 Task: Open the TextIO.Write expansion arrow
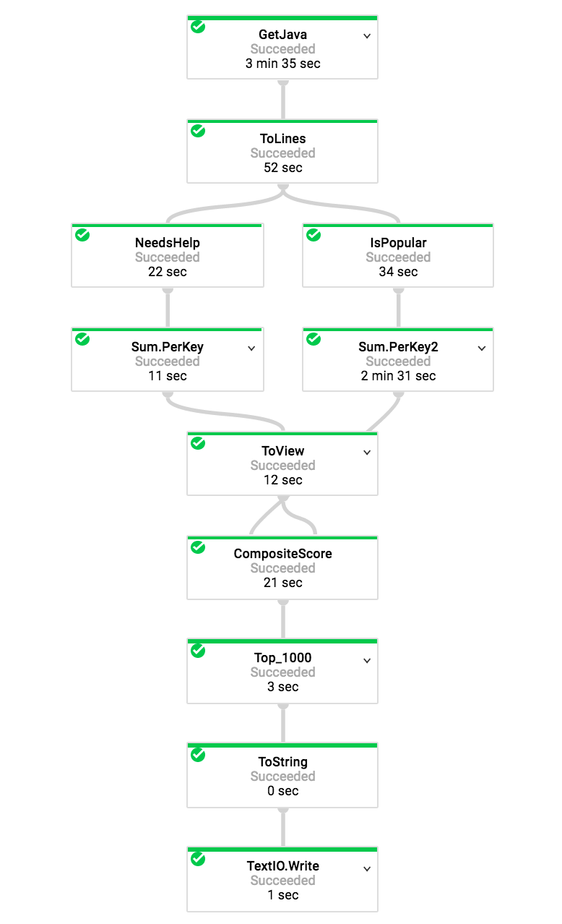[x=367, y=868]
